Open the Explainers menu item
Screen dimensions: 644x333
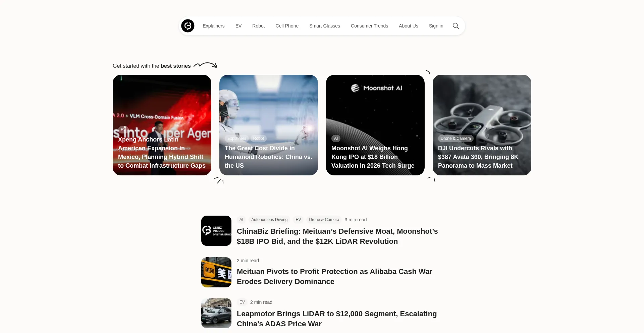(214, 26)
